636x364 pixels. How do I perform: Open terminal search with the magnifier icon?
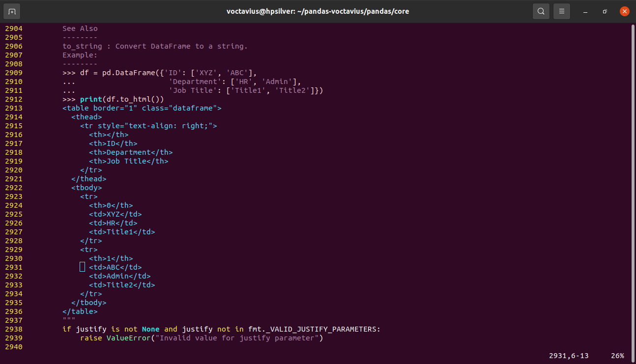tap(541, 11)
